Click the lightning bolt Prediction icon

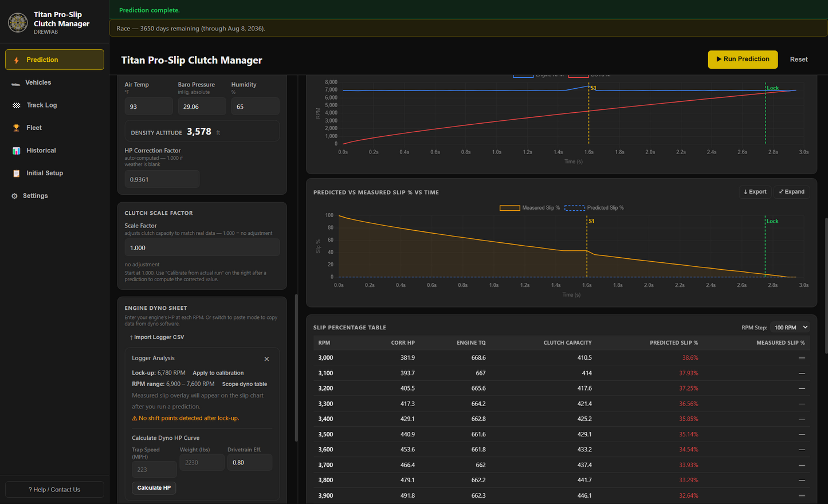17,60
